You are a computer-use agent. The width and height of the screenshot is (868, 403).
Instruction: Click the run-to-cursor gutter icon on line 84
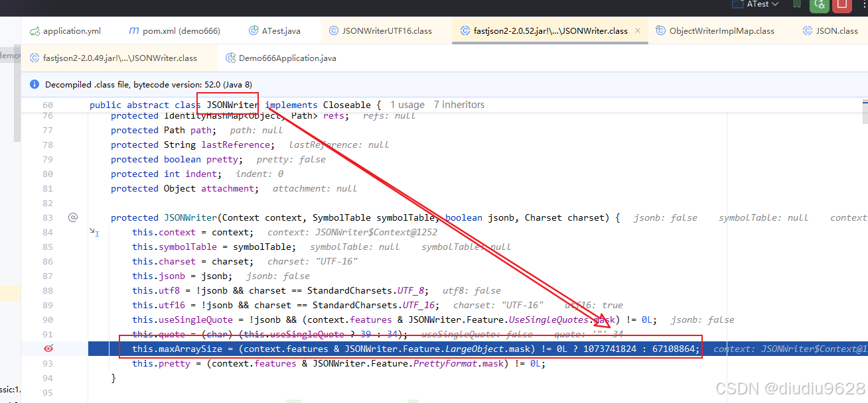click(94, 232)
